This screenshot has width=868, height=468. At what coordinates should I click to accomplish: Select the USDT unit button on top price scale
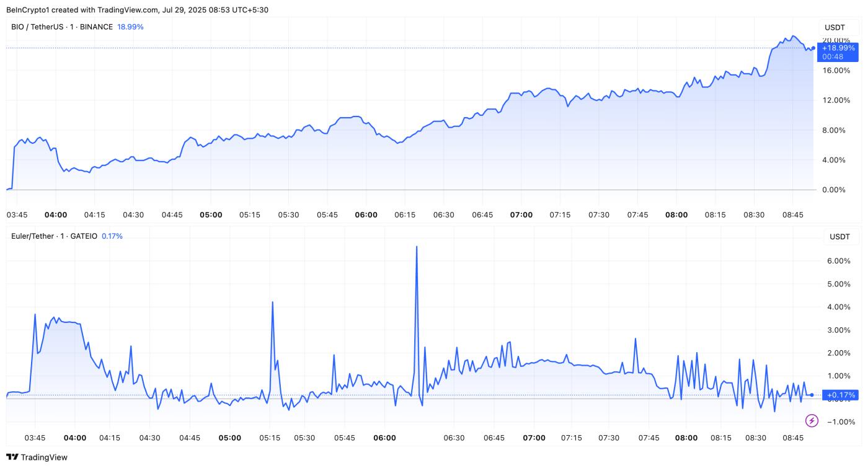(836, 27)
